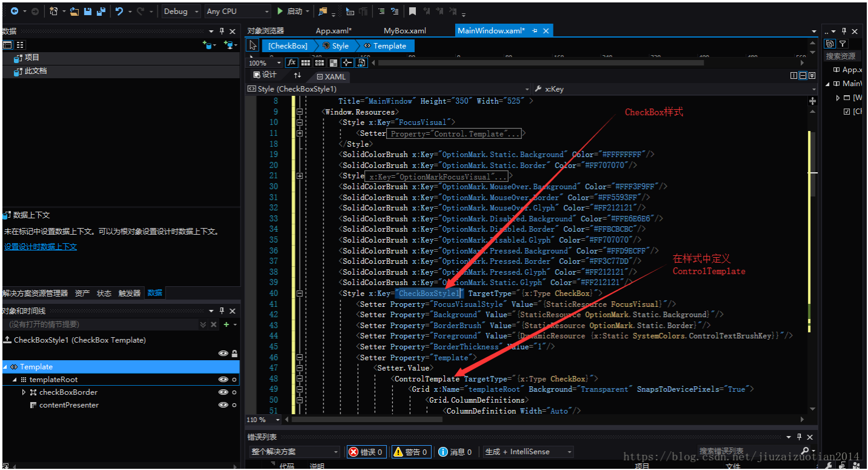Click the 设置设计时数据上下文 link
This screenshot has width=868, height=470.
pos(41,247)
